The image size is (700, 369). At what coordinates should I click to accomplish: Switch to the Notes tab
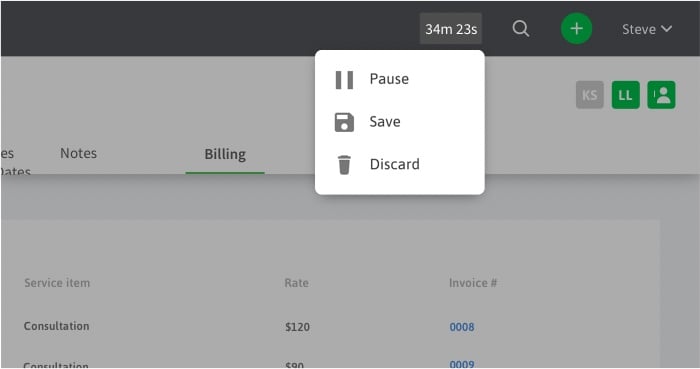tap(79, 153)
